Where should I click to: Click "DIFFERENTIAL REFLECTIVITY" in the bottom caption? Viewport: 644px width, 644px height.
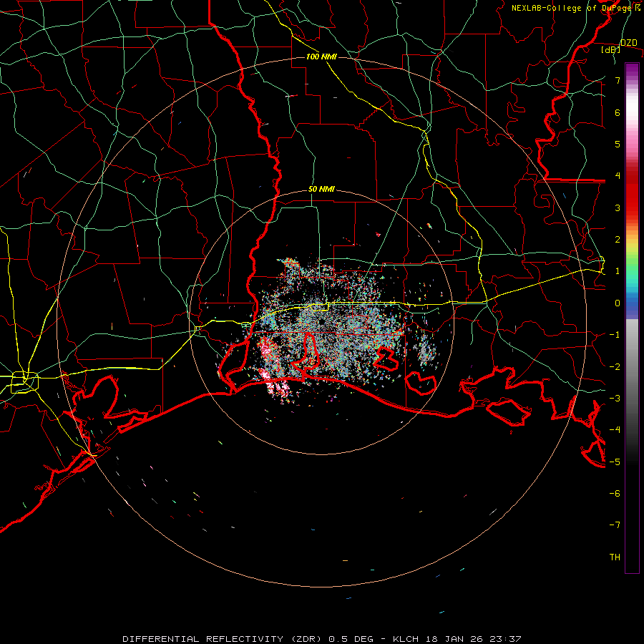click(203, 639)
